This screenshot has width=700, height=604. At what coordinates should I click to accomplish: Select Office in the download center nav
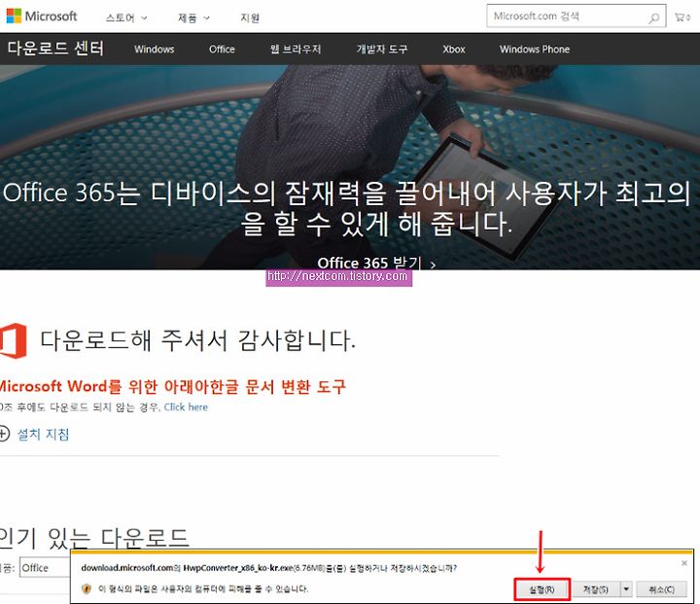point(222,50)
